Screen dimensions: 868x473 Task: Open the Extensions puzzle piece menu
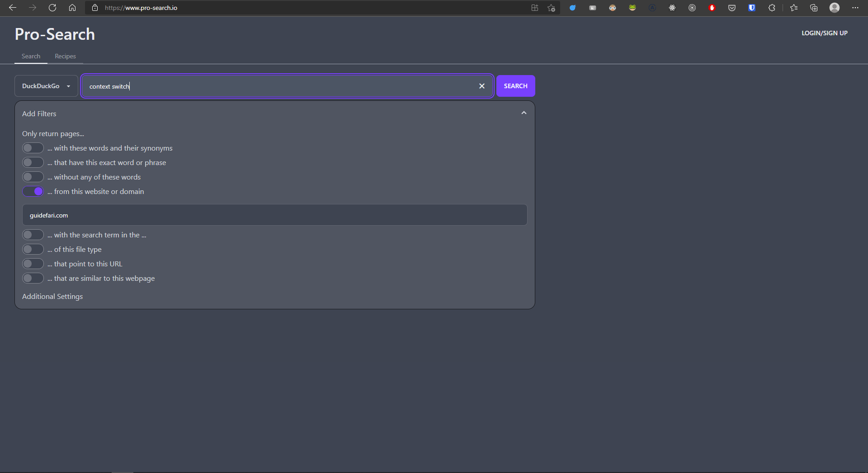pyautogui.click(x=772, y=8)
